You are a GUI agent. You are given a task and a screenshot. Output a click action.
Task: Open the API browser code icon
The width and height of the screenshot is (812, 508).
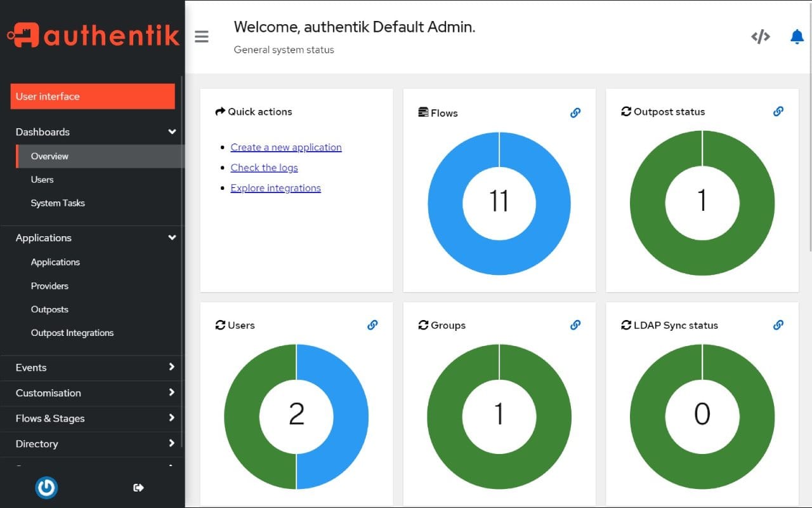760,36
